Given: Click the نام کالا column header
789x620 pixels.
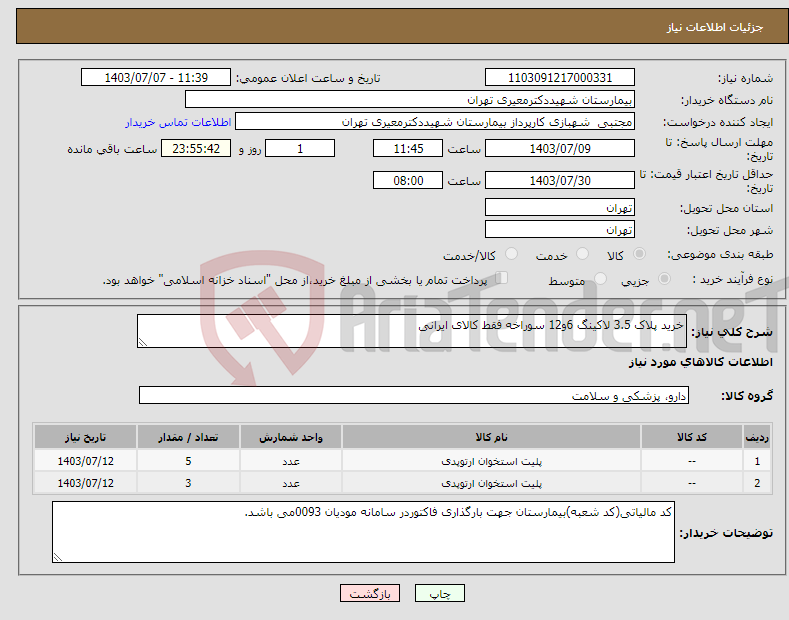Looking at the screenshot, I should pyautogui.click(x=491, y=437).
